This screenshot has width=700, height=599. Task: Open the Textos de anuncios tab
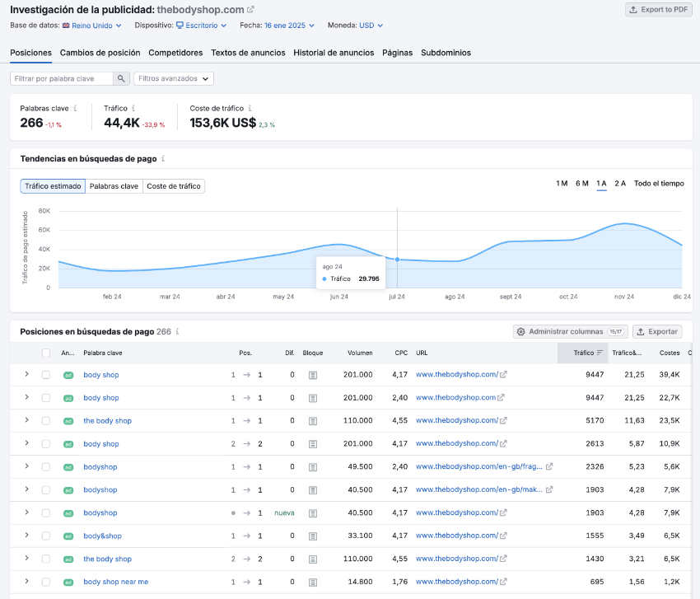pos(248,53)
